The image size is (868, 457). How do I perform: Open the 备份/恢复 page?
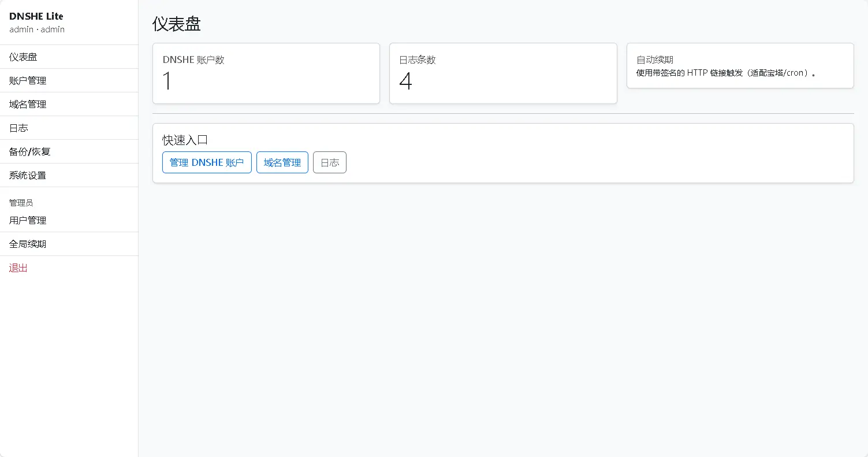[30, 151]
